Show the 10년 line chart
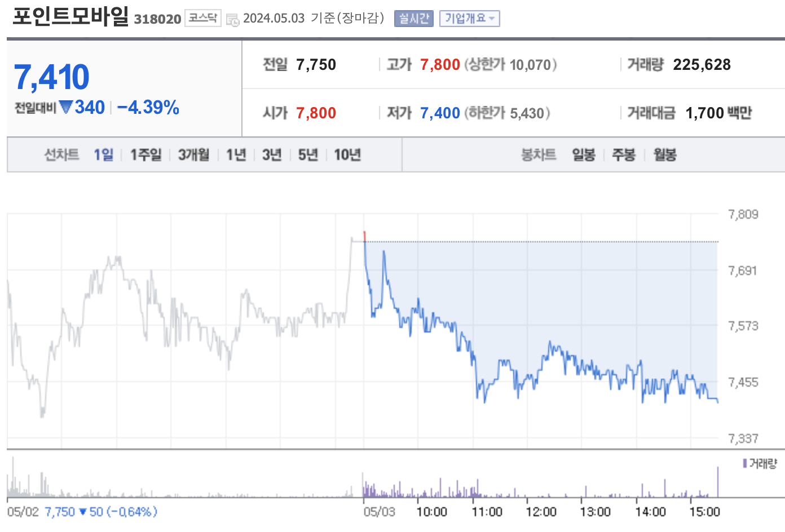 pyautogui.click(x=347, y=154)
